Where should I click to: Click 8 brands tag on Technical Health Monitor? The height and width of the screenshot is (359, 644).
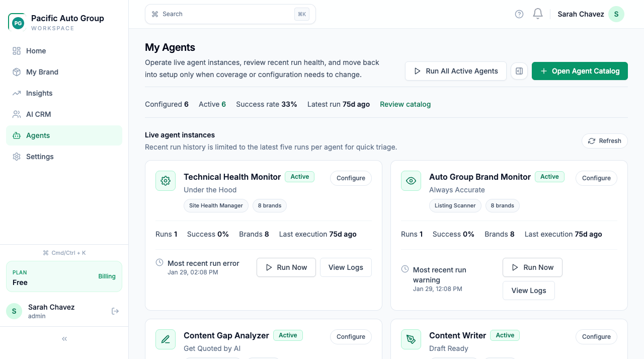pyautogui.click(x=270, y=205)
